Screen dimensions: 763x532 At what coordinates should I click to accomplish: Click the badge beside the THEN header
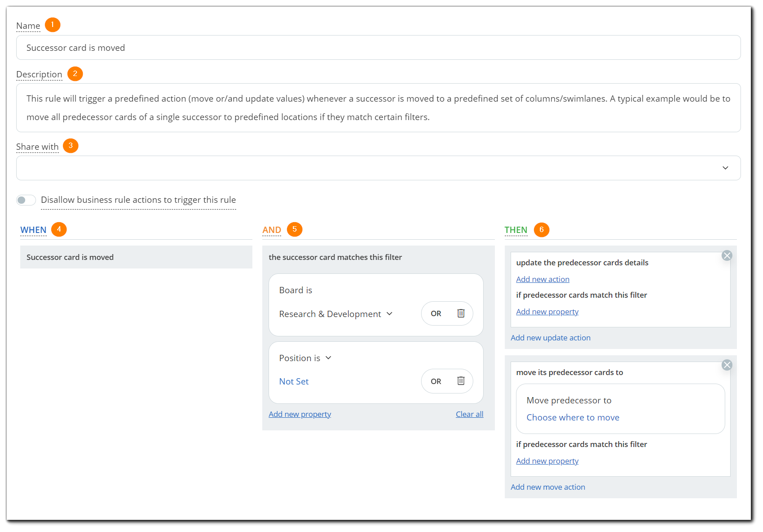542,230
